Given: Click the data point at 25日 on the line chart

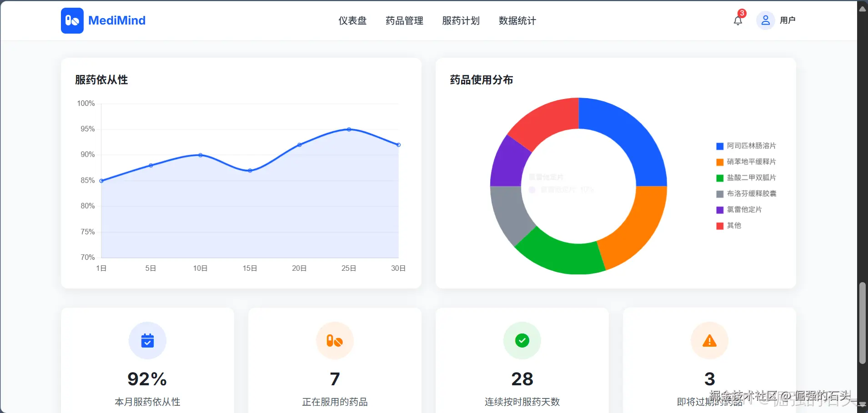Looking at the screenshot, I should [x=348, y=129].
